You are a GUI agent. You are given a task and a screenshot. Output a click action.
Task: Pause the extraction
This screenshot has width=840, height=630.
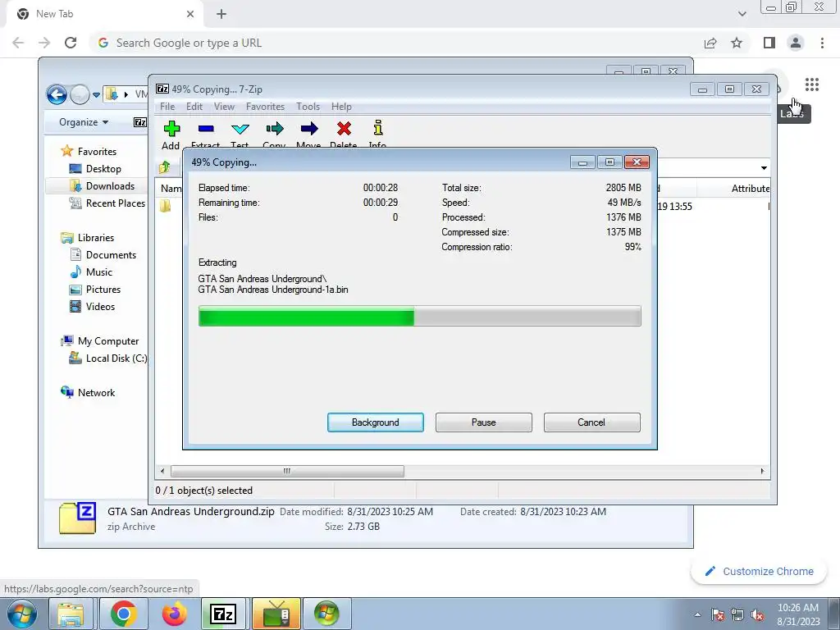pos(484,422)
